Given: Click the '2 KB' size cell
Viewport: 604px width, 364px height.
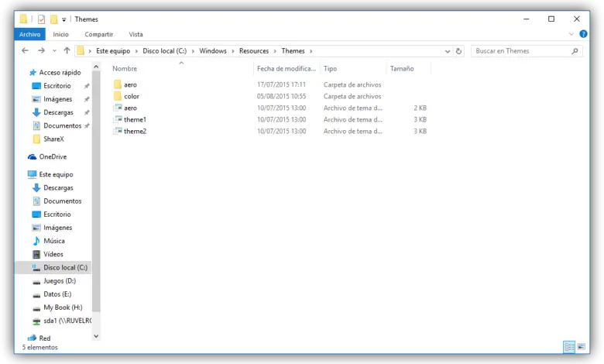Looking at the screenshot, I should (420, 108).
